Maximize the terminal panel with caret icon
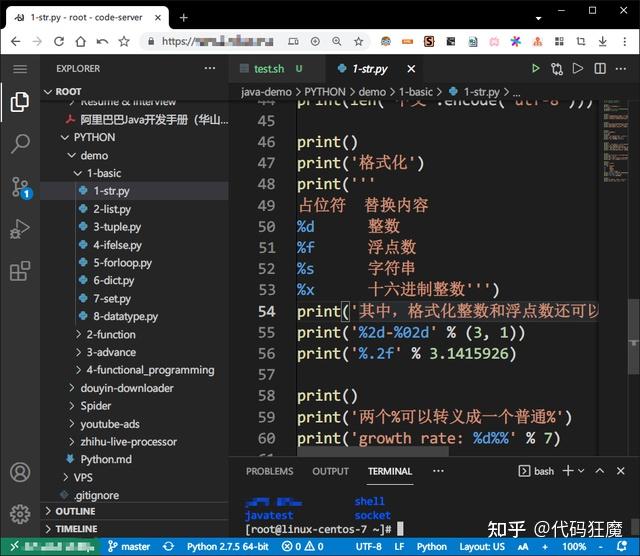The width and height of the screenshot is (640, 556). 600,471
